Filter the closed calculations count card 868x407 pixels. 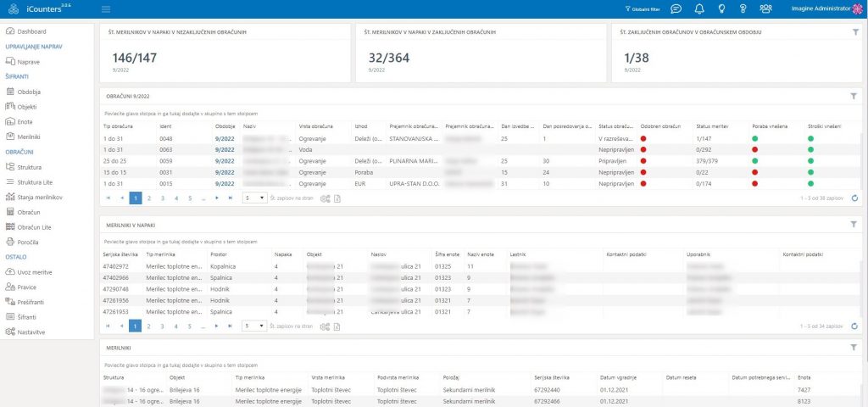[855, 32]
